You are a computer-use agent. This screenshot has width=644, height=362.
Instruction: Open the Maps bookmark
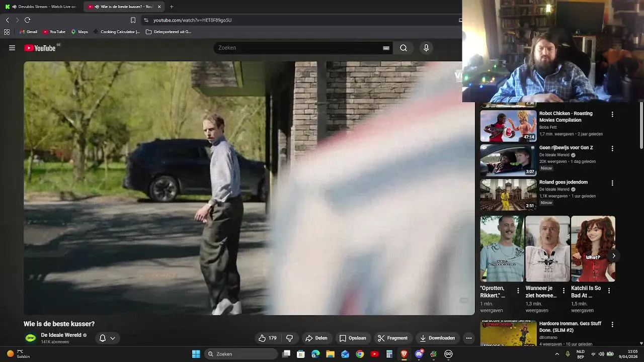(79, 32)
